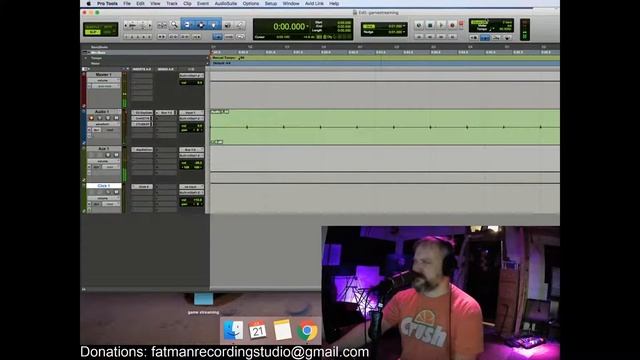Expand the Tempo ruler
Viewport: 640px width, 360px height.
pyautogui.click(x=86, y=58)
